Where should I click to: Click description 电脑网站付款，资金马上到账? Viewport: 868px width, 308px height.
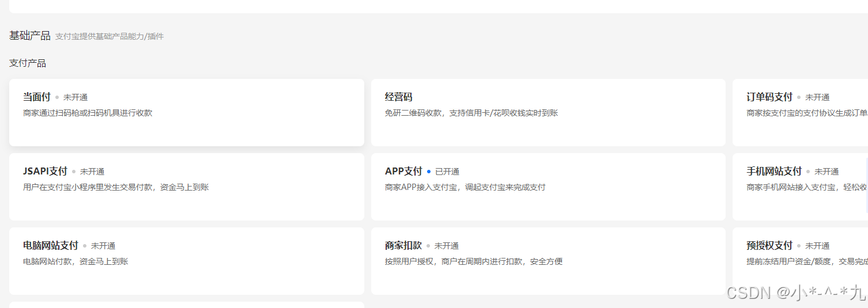pos(76,261)
